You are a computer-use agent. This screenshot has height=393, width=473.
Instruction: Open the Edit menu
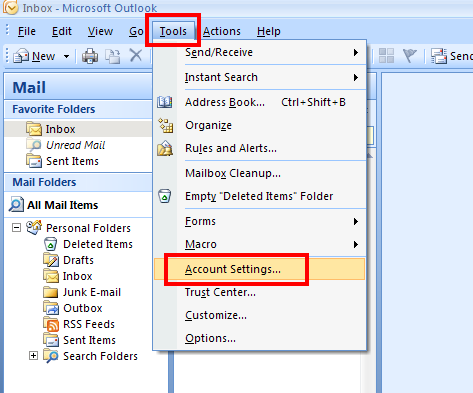(x=62, y=31)
